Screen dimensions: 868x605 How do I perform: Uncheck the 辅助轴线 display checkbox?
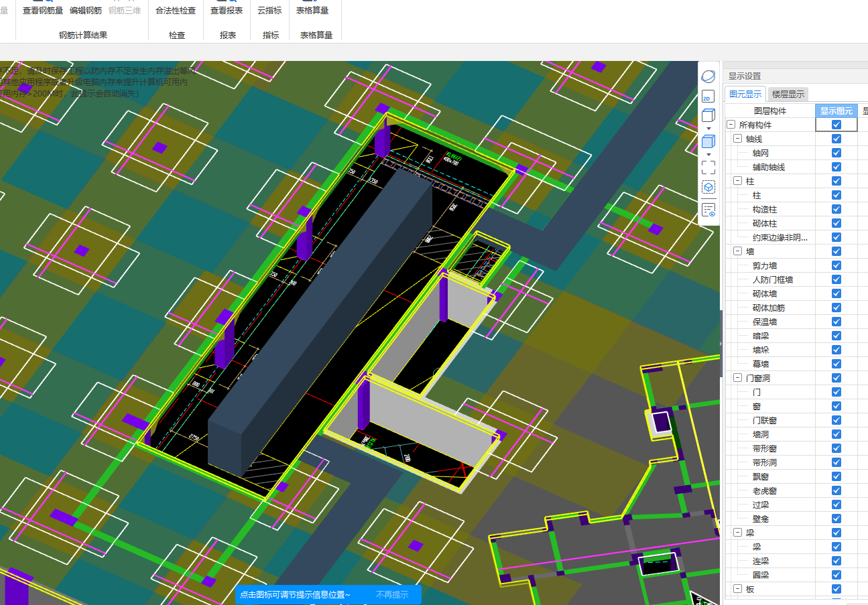[x=836, y=167]
